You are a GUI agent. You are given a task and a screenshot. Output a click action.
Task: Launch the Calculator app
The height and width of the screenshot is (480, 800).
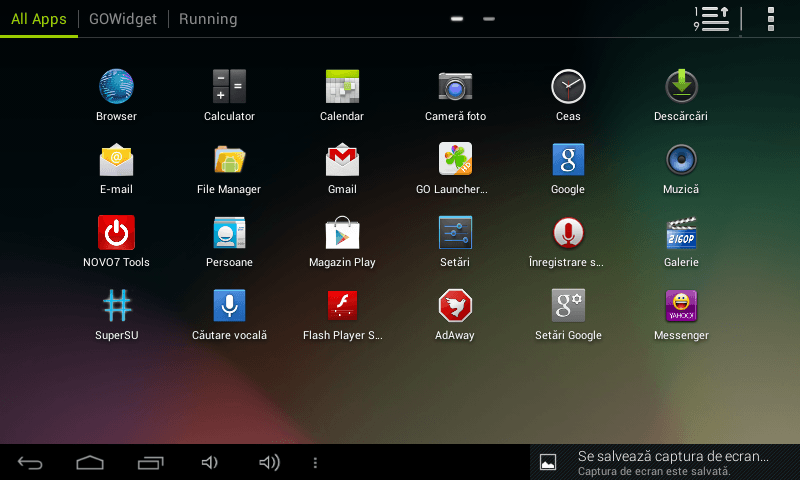[x=229, y=87]
